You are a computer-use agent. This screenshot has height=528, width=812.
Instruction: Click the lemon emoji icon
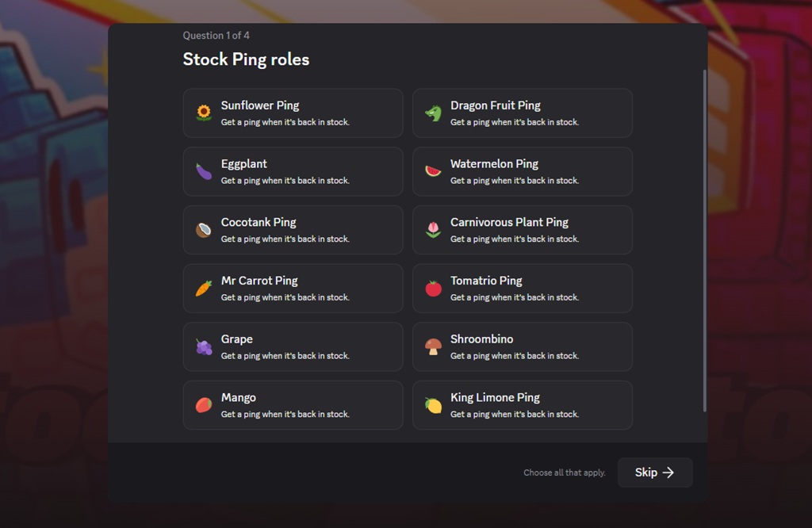click(433, 405)
